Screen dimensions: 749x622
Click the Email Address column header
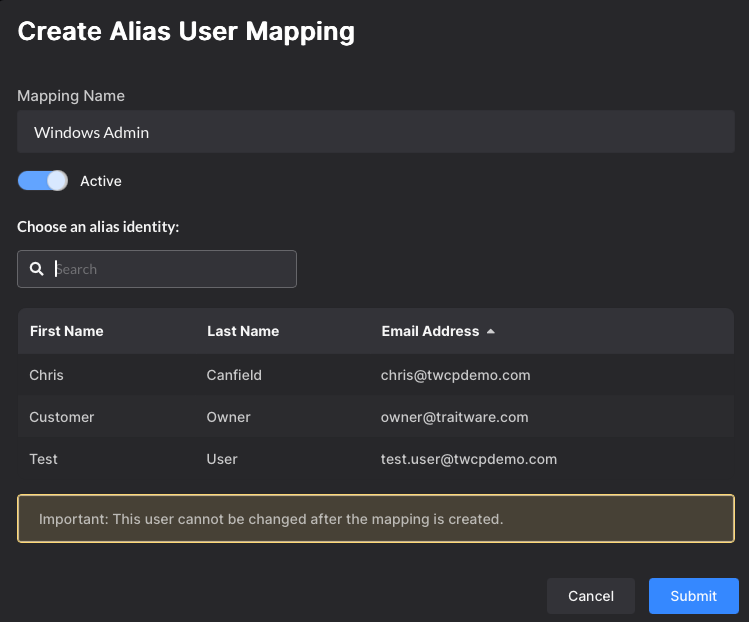(x=430, y=331)
